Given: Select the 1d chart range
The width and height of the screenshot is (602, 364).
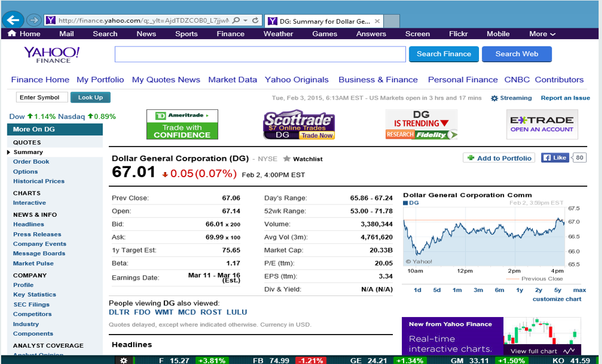Looking at the screenshot, I should point(417,290).
